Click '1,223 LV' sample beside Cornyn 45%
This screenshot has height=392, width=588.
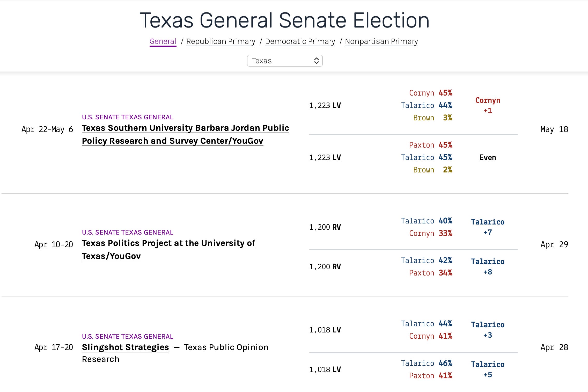coord(325,105)
